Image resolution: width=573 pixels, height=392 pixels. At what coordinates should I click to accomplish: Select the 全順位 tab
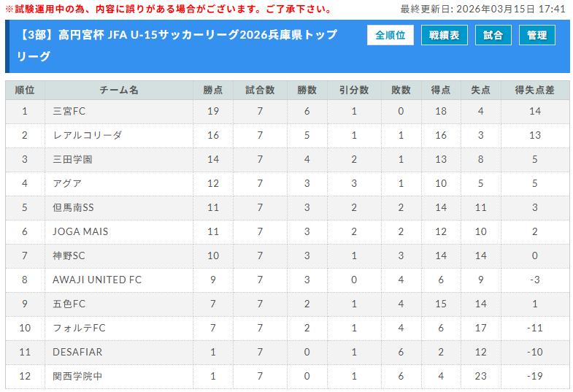point(390,35)
